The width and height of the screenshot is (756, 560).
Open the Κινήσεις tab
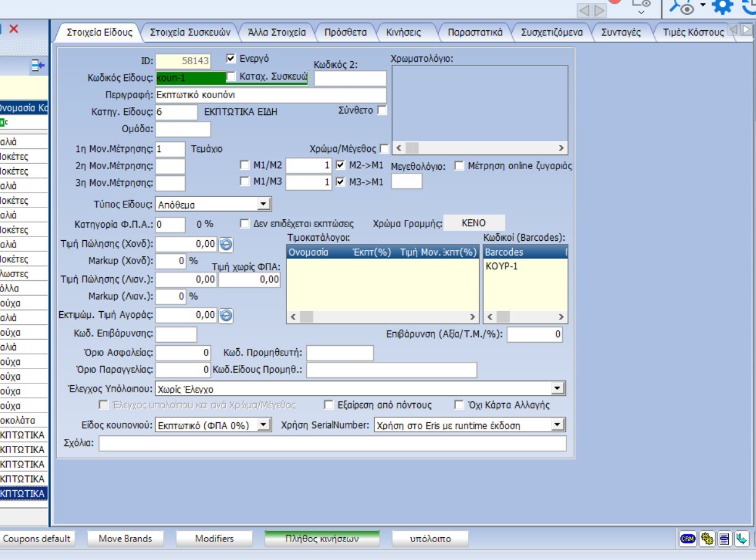point(404,32)
